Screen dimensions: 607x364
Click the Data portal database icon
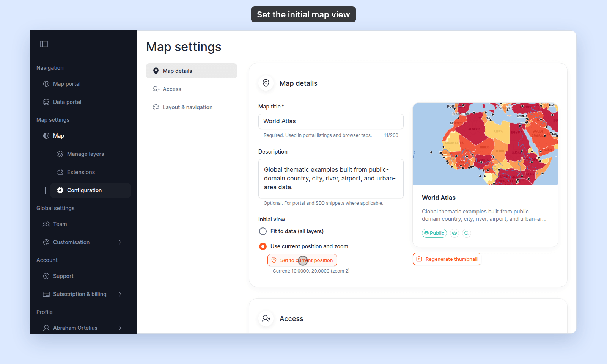click(x=46, y=102)
